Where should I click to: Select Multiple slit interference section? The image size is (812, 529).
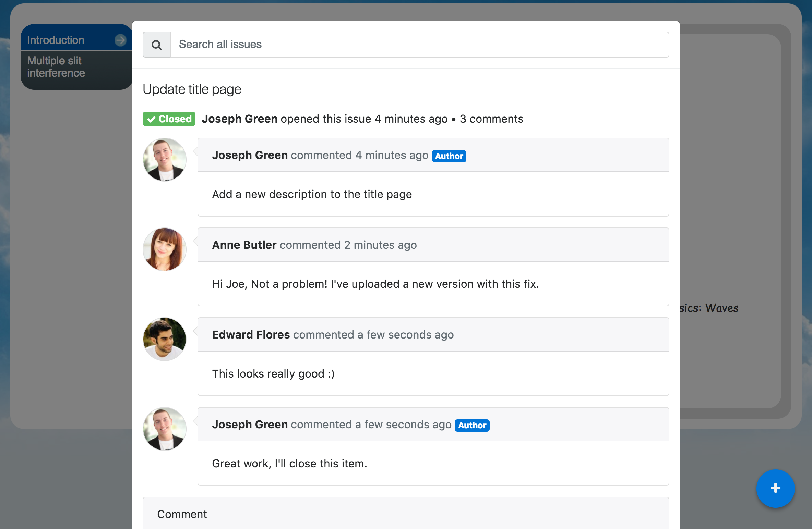point(56,67)
